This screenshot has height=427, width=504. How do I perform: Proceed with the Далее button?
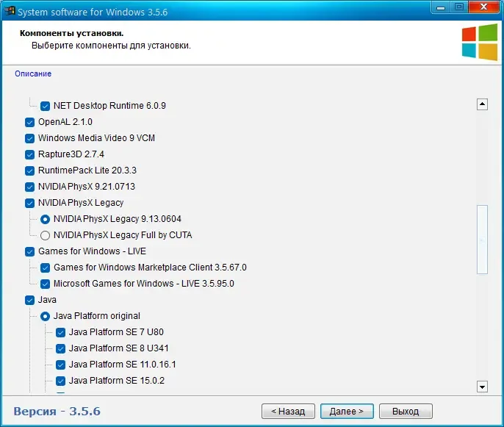[347, 412]
